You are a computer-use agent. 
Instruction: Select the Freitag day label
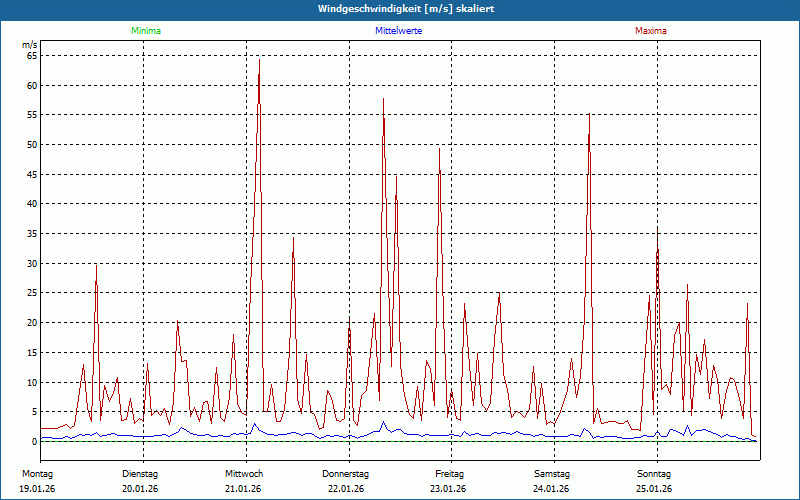tap(449, 473)
